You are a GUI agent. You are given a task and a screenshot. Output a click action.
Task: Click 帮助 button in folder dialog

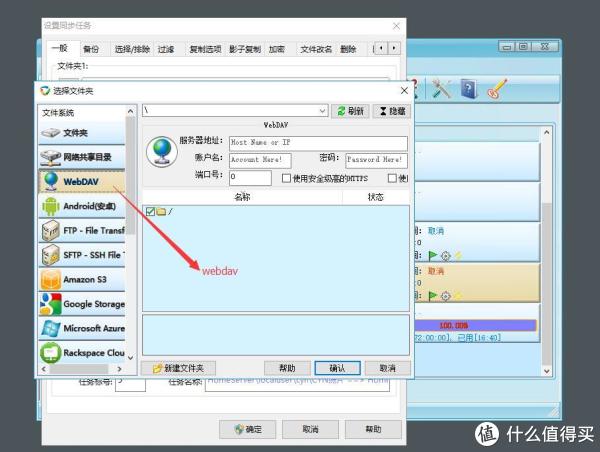(287, 368)
